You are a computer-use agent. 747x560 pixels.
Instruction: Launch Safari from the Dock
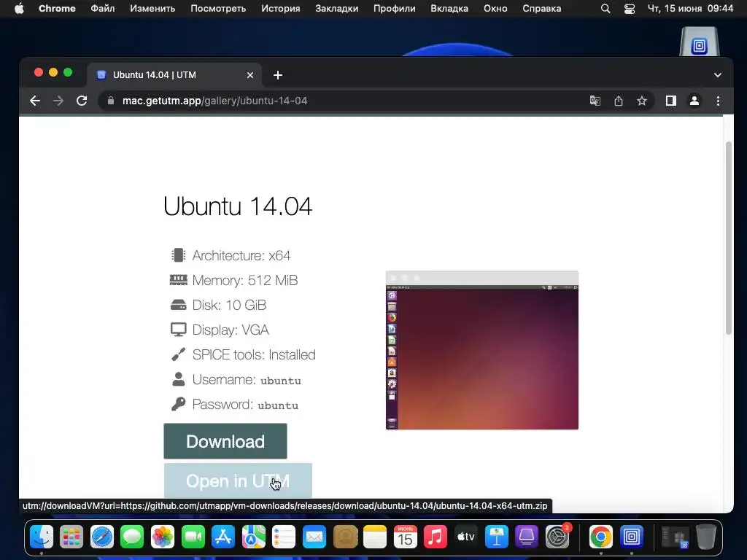102,537
